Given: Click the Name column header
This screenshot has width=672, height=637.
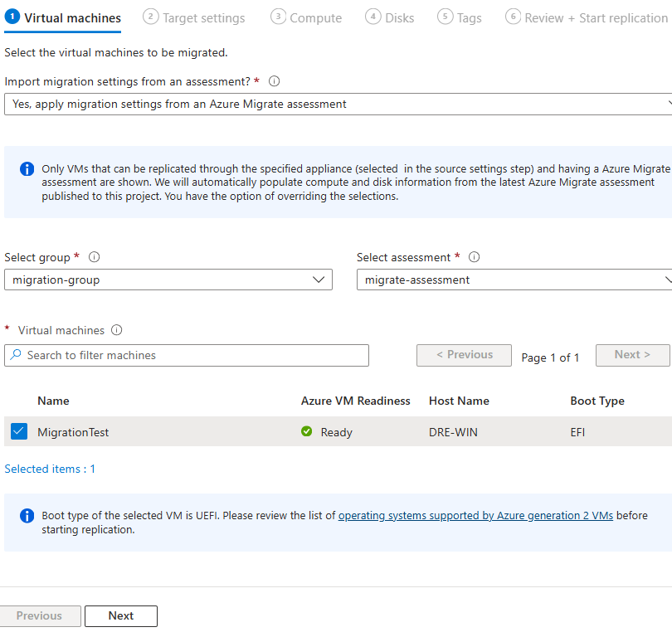Looking at the screenshot, I should pos(53,401).
